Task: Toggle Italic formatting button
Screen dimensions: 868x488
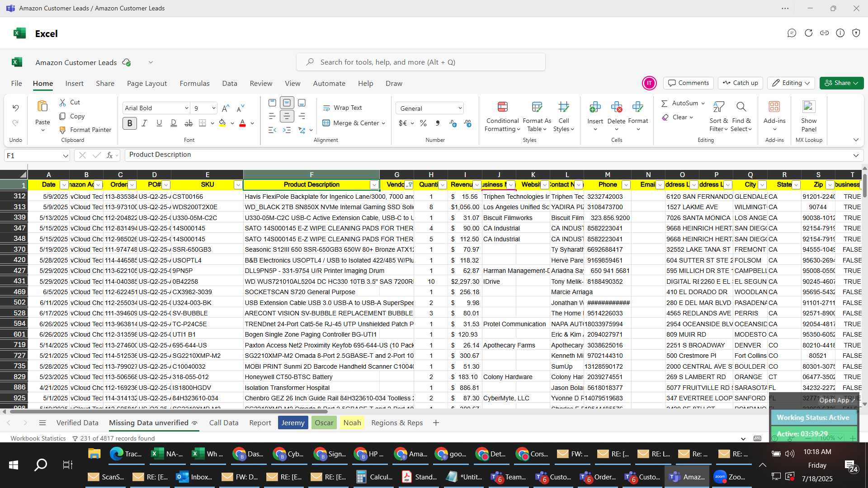Action: coord(145,123)
